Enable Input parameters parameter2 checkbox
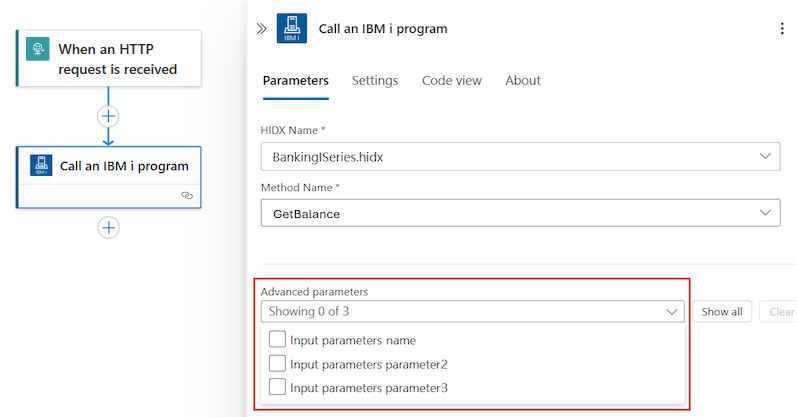797x417 pixels. pos(278,364)
